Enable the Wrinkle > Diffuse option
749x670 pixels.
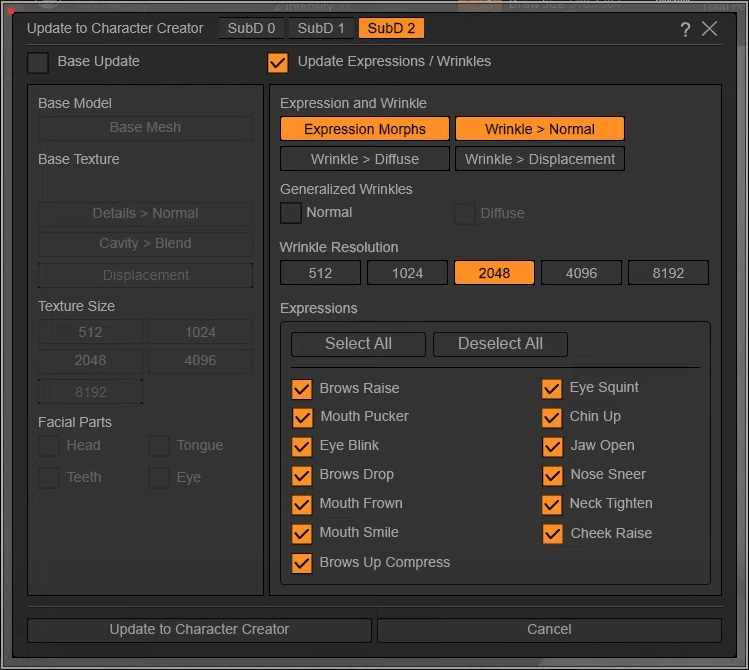pos(365,159)
